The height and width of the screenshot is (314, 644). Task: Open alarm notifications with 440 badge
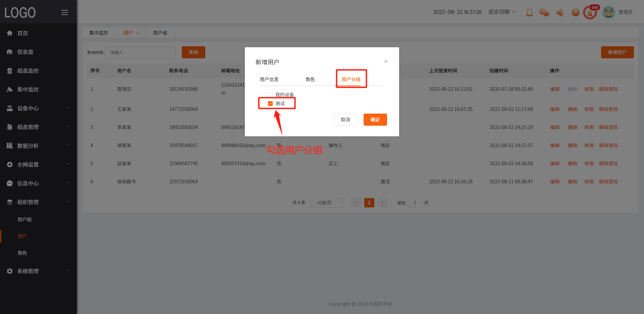[x=590, y=12]
